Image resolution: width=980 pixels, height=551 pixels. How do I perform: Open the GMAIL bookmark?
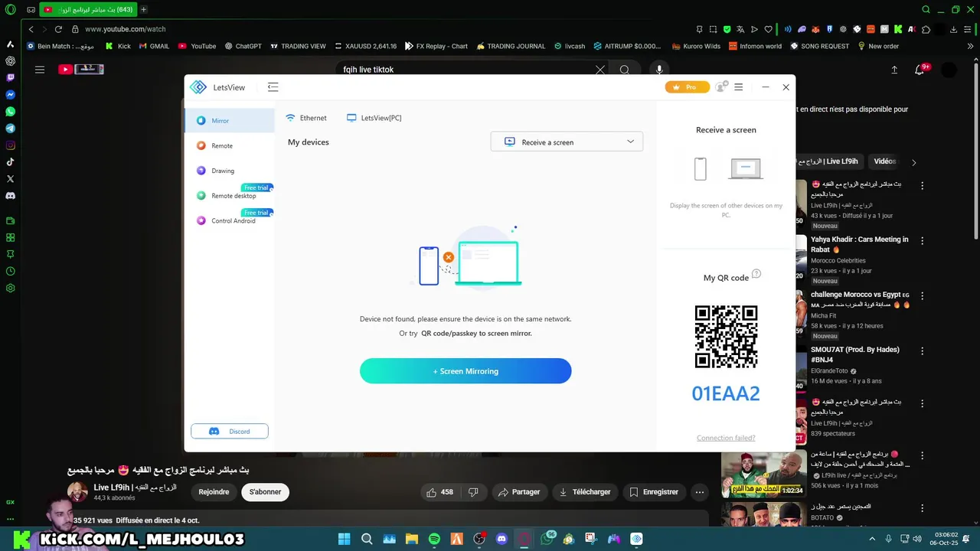153,46
